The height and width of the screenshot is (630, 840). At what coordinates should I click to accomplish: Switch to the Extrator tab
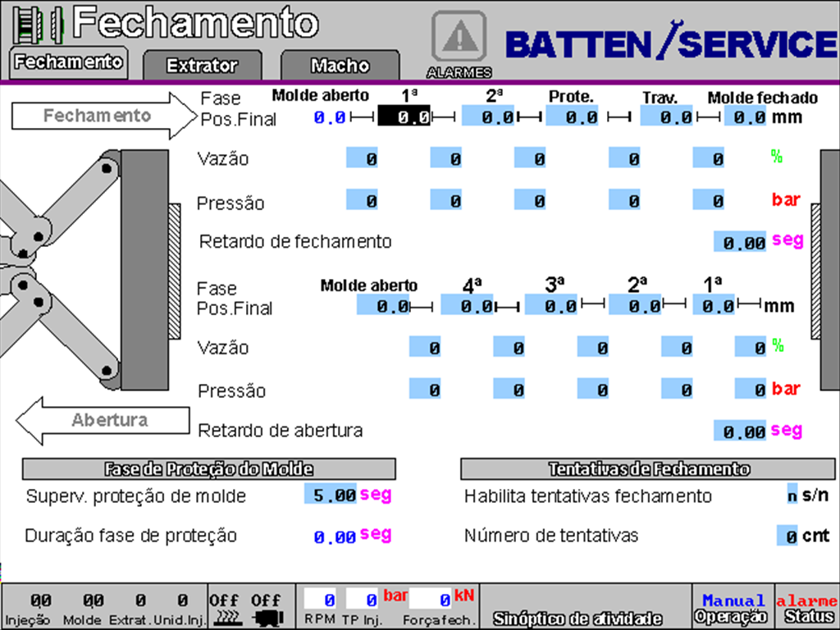coord(202,66)
